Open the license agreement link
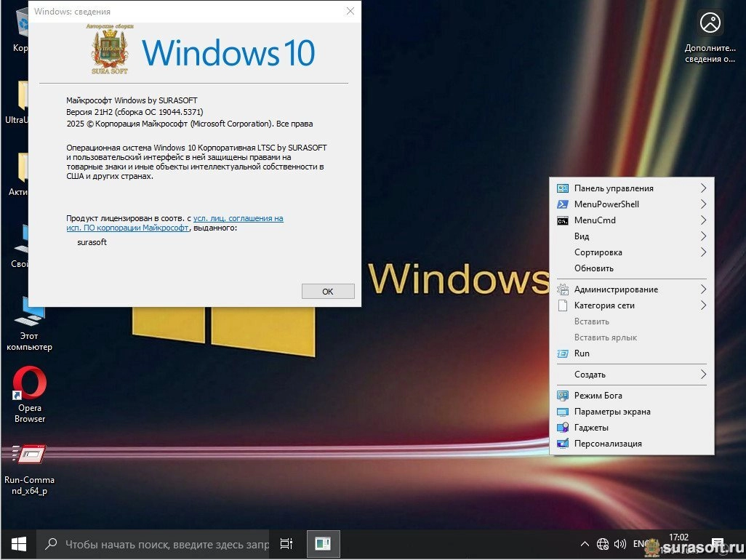Screen dimensions: 746x560 pos(238,218)
